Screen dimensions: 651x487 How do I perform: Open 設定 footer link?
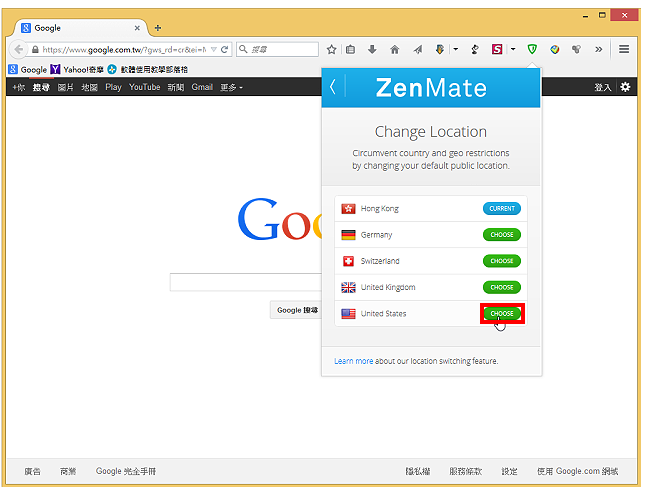pos(509,471)
